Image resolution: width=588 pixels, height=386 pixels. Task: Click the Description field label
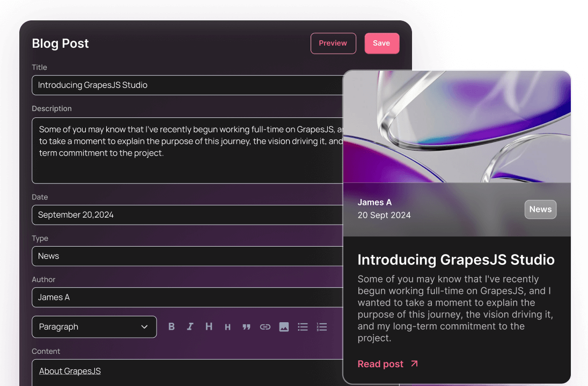[52, 108]
